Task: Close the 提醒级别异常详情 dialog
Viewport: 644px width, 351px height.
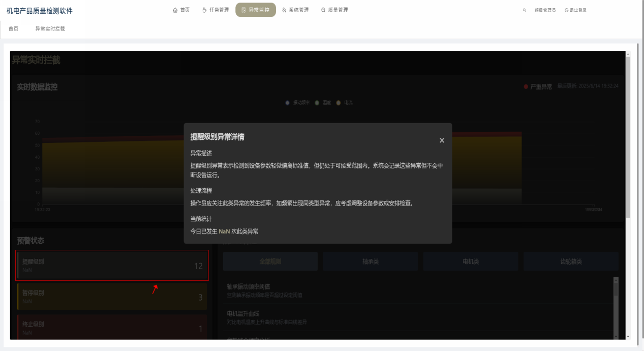Action: tap(442, 140)
